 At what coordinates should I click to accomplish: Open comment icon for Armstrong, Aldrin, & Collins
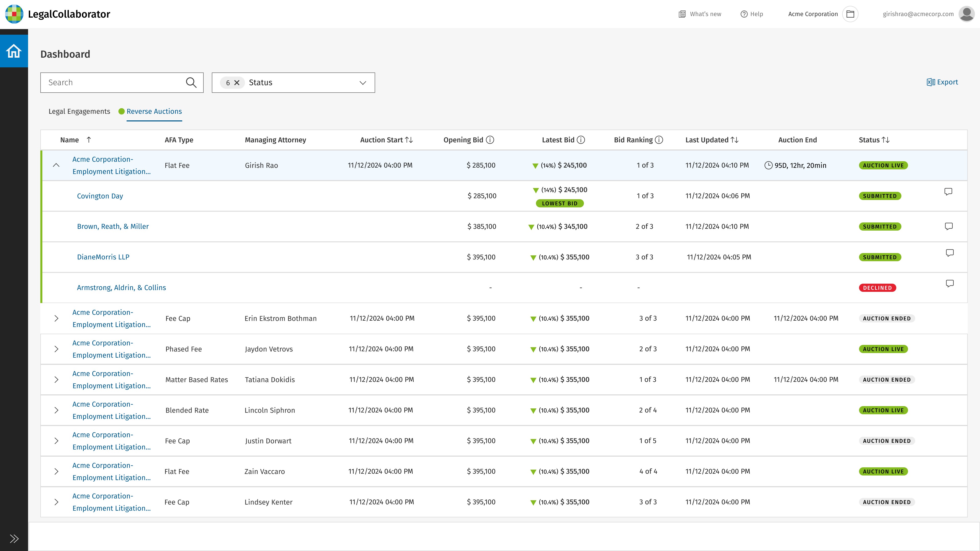[950, 283]
